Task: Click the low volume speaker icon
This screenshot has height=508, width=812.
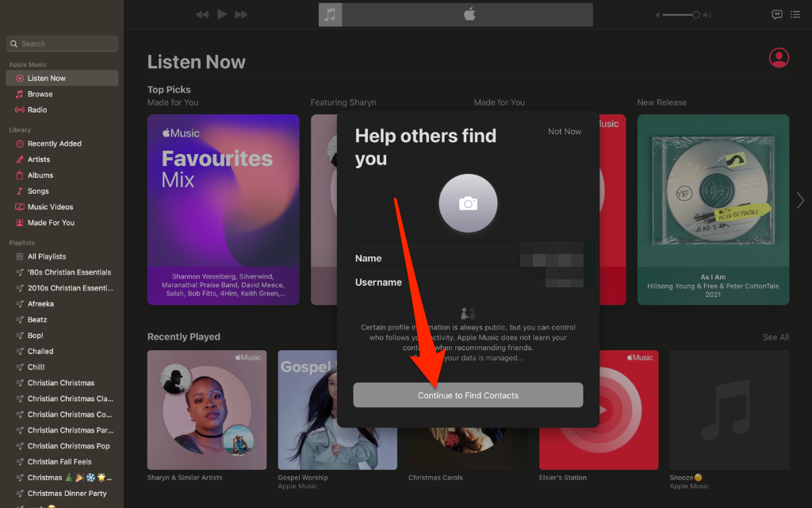Action: (657, 15)
